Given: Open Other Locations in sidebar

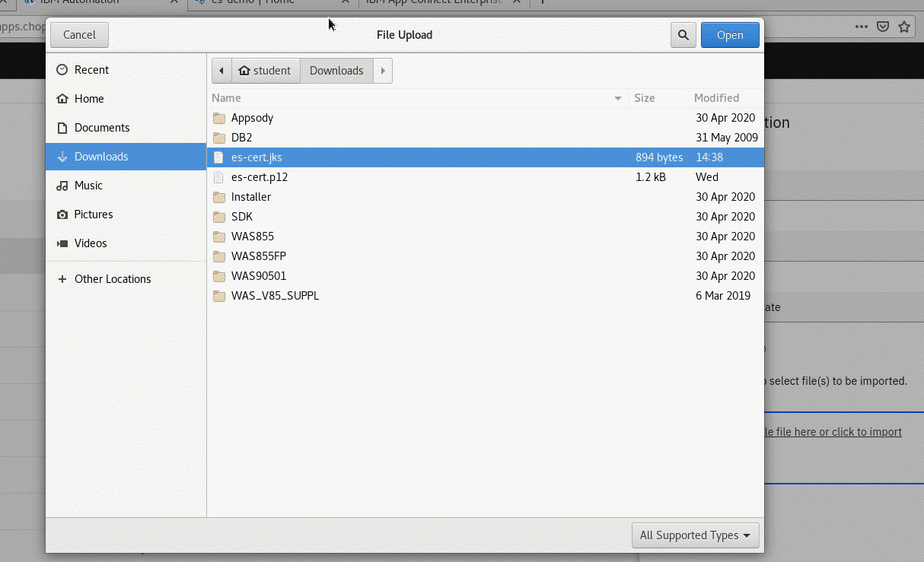Looking at the screenshot, I should coord(112,279).
